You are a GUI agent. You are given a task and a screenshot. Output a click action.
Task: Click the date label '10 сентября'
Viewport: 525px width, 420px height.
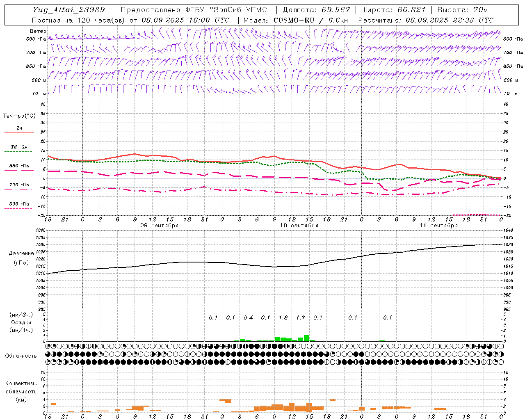tap(299, 226)
